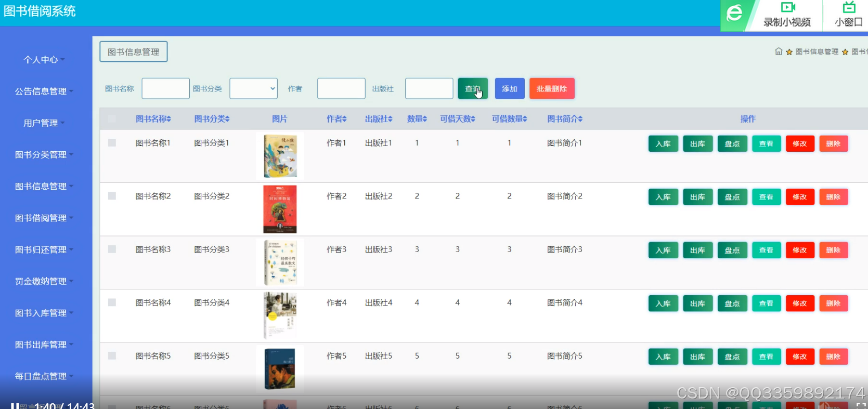
Task: Check the row for 图书名称4
Action: pos(112,302)
